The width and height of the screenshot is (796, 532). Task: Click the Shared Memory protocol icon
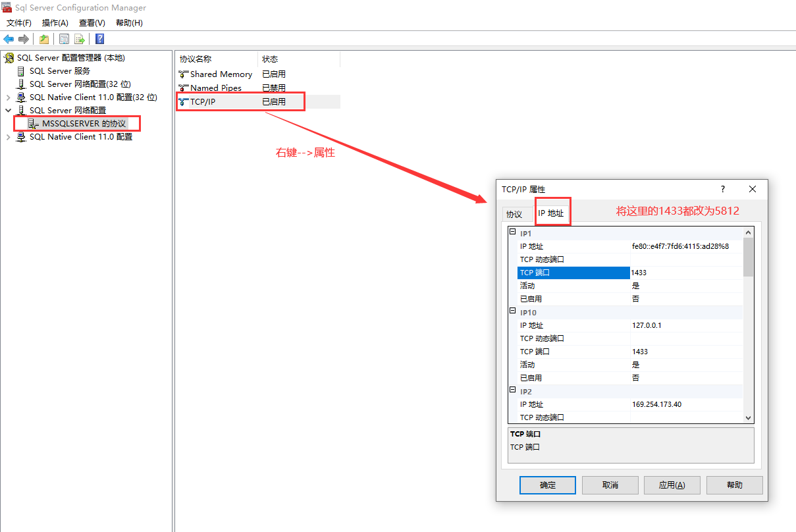click(182, 74)
